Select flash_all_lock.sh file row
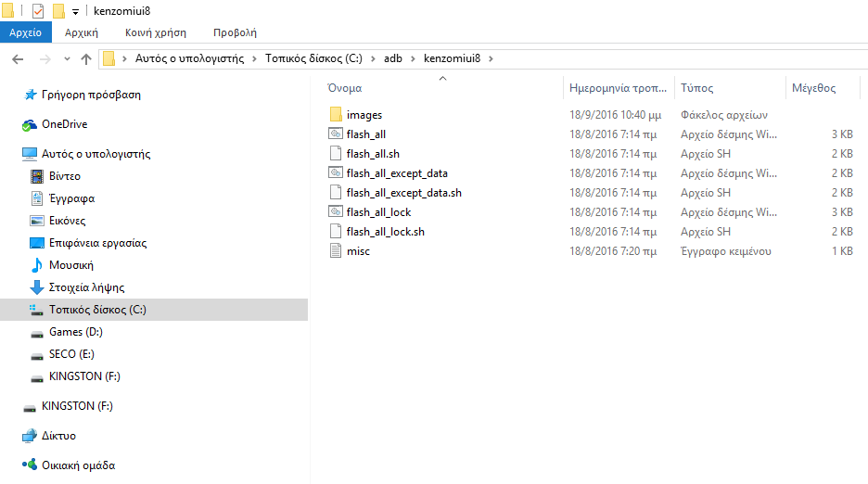This screenshot has width=868, height=484. pyautogui.click(x=385, y=232)
